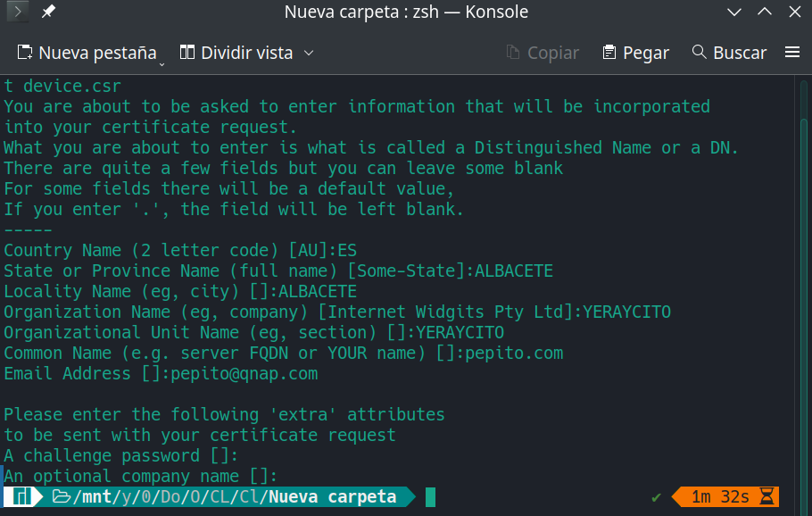The image size is (812, 516).
Task: Expand the Nueva pestaña dropdown arrow
Action: [162, 62]
